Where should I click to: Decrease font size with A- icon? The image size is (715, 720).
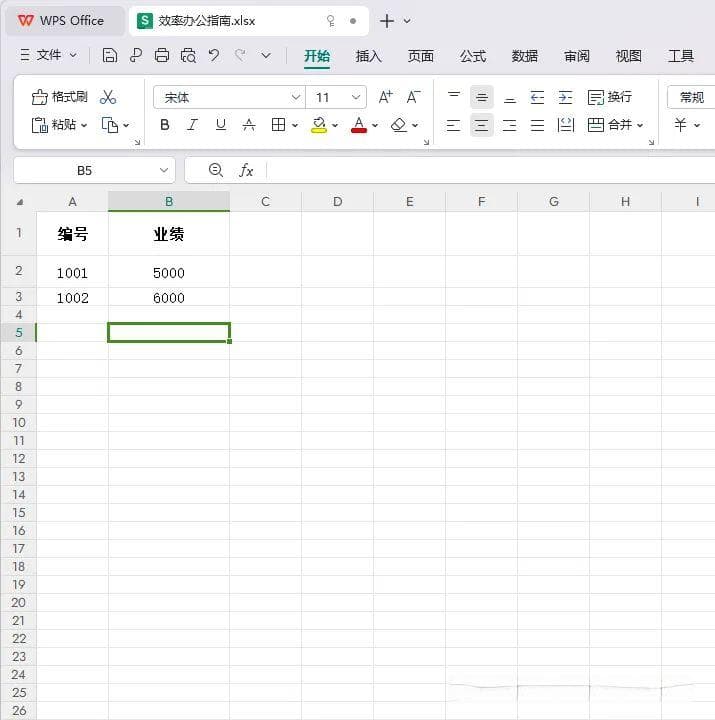click(x=413, y=97)
